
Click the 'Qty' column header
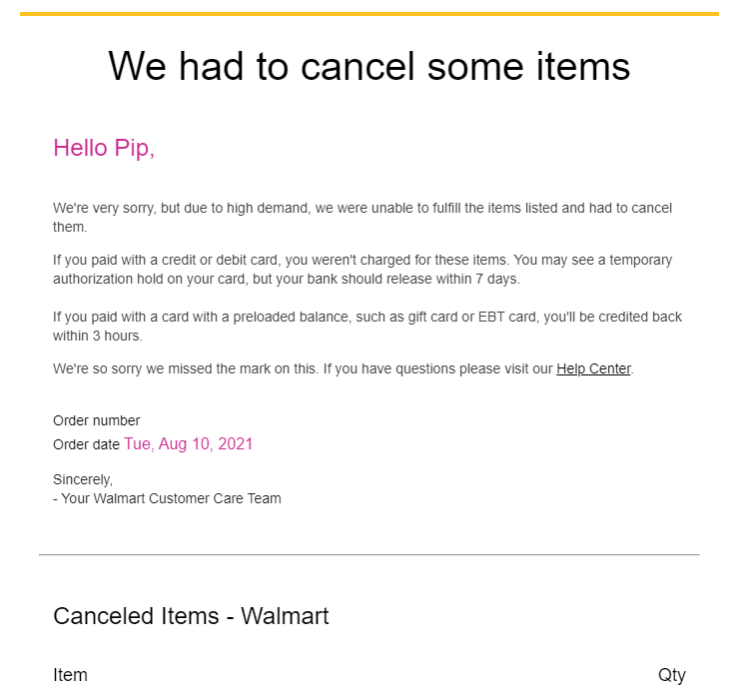pyautogui.click(x=672, y=675)
